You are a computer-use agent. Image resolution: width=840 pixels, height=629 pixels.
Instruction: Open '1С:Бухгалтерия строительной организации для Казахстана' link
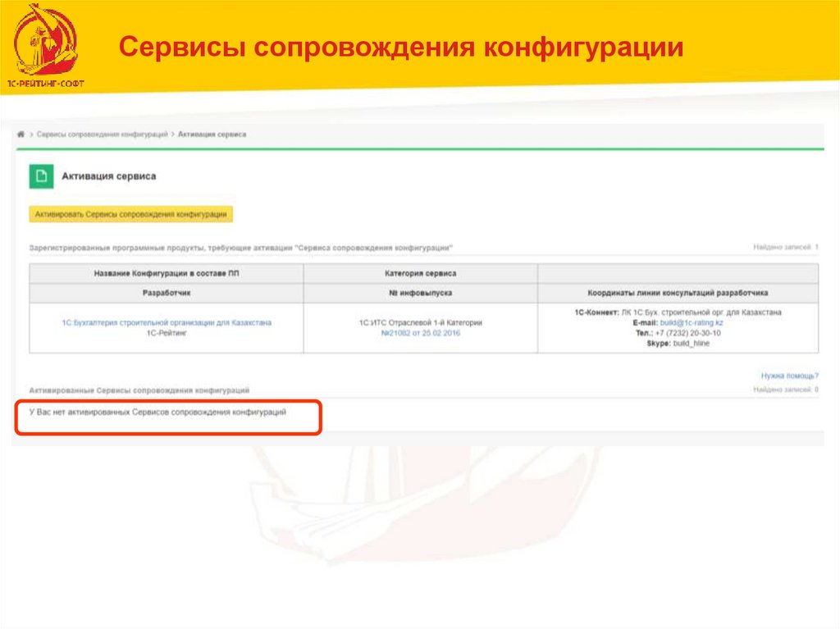click(167, 322)
